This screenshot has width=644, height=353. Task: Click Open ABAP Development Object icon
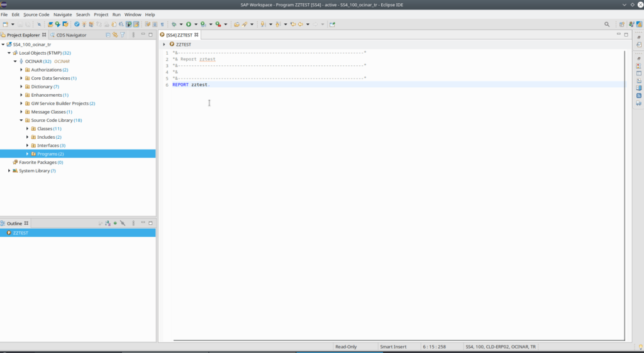click(50, 24)
